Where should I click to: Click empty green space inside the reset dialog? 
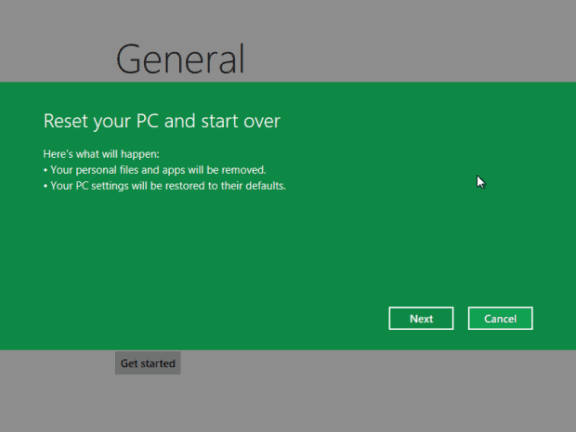click(x=257, y=257)
